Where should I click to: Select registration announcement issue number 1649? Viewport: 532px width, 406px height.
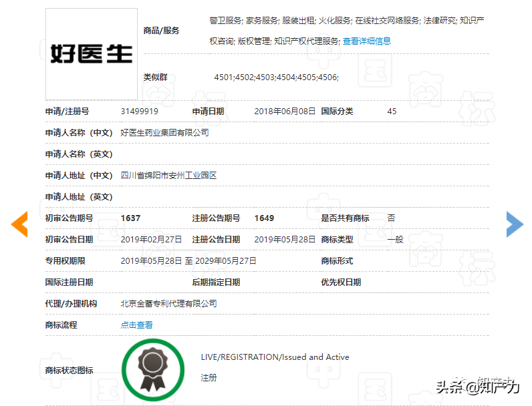[264, 218]
